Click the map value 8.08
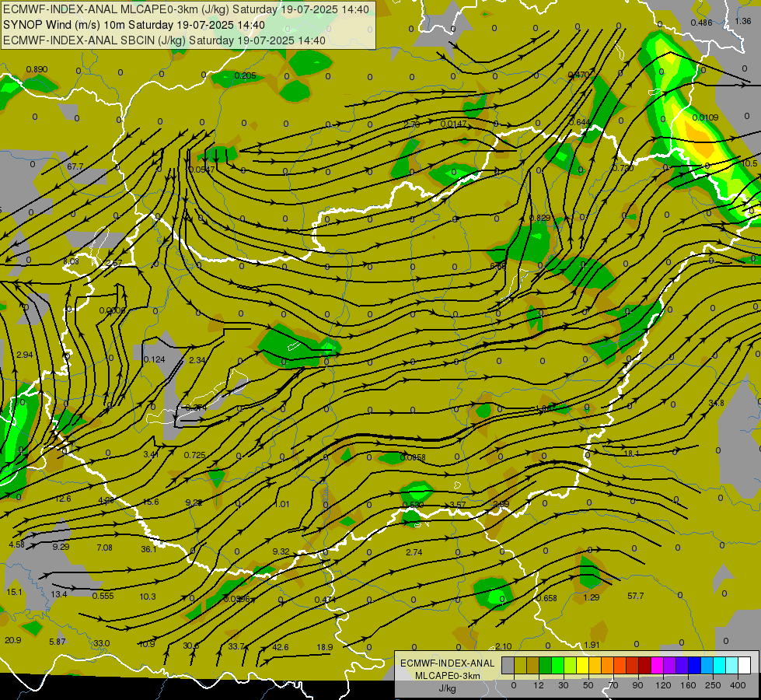 point(71,261)
